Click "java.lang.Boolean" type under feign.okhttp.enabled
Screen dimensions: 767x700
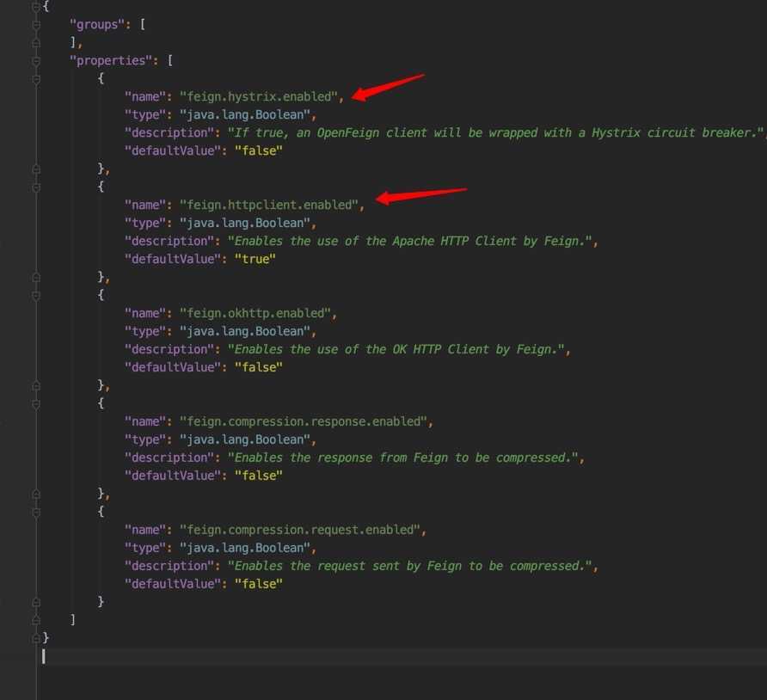[x=245, y=331]
